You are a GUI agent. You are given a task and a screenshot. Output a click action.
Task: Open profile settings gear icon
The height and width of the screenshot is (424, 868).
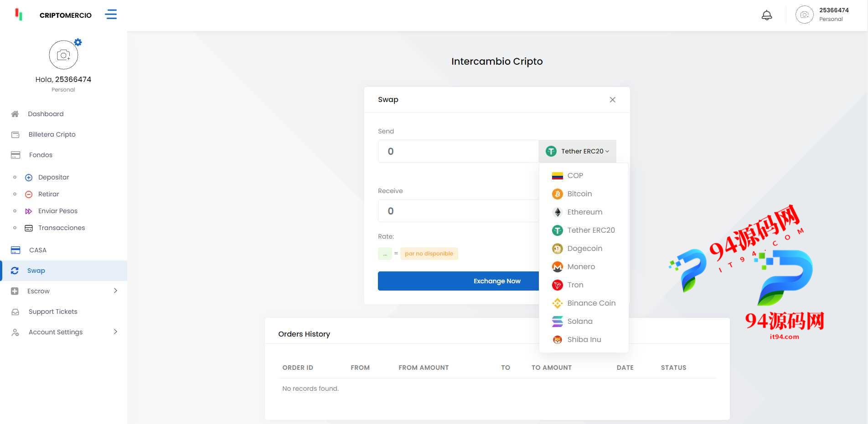point(78,42)
